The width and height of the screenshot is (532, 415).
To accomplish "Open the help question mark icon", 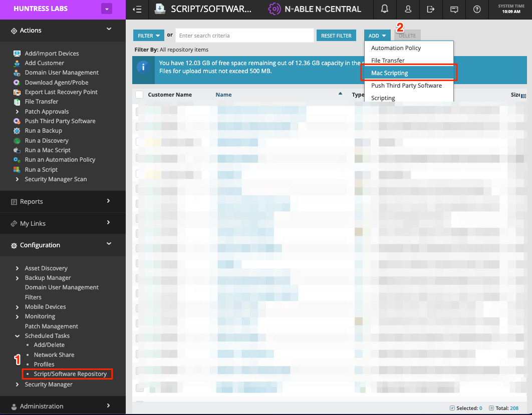I will pos(477,9).
